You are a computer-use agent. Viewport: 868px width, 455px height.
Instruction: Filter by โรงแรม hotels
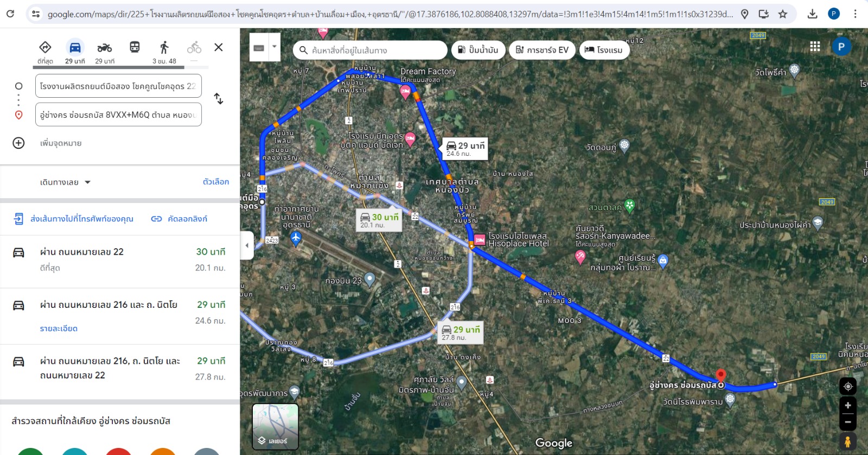coord(604,50)
